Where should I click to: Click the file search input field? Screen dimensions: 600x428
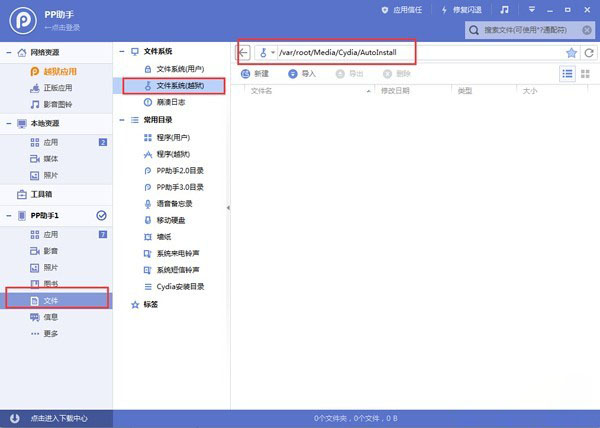[x=530, y=30]
